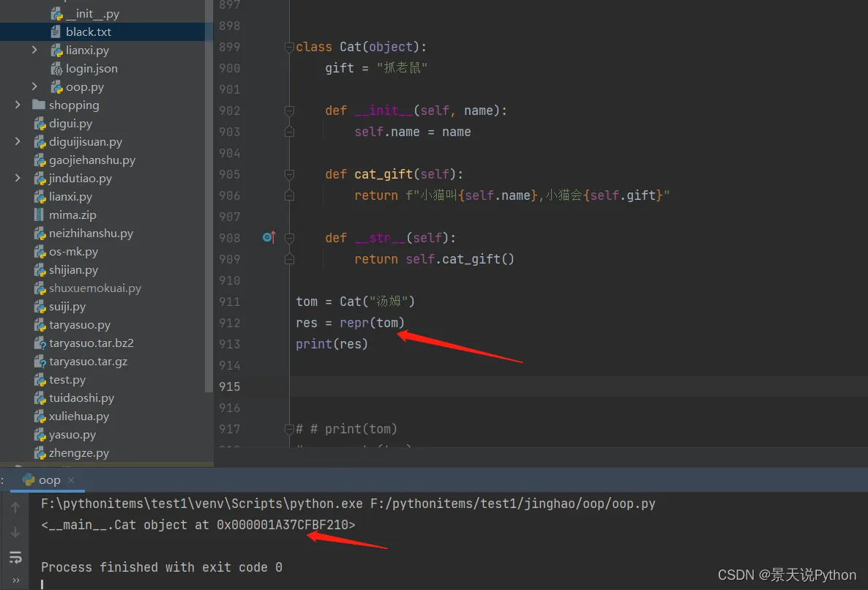This screenshot has height=590, width=868.
Task: Fold the __init__ method on line 902
Action: click(289, 111)
